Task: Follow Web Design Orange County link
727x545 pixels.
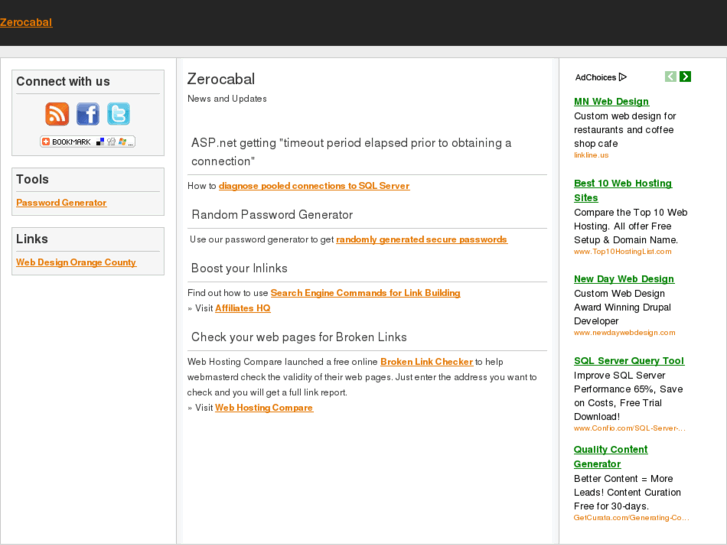Action: point(76,262)
